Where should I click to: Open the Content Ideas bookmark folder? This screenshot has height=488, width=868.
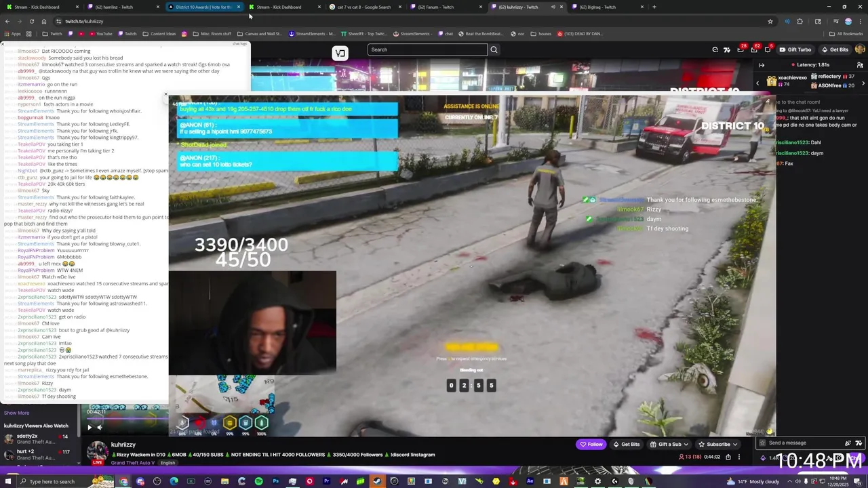[x=159, y=33]
